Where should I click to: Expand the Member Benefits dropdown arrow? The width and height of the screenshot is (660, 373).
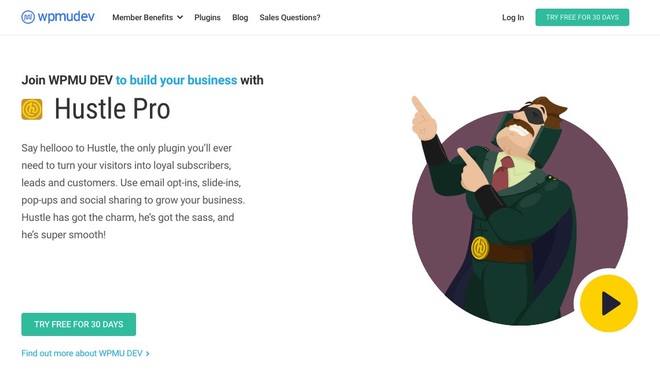click(x=180, y=17)
